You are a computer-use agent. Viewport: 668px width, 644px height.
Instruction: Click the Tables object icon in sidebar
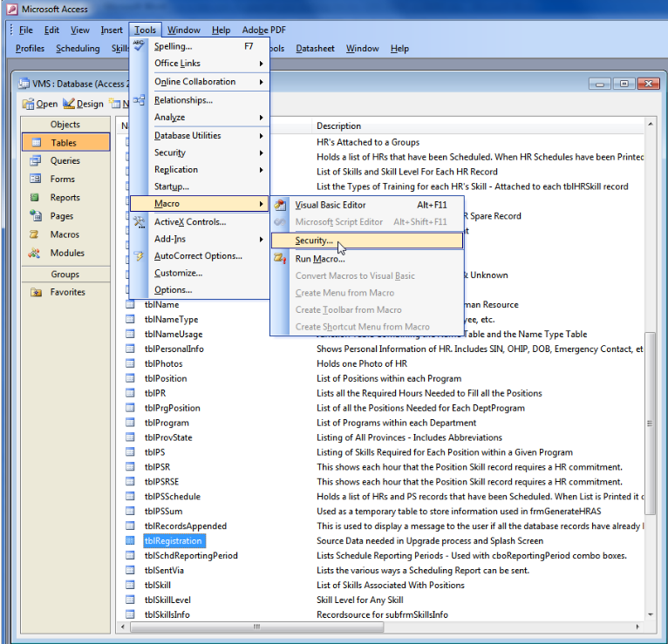[x=37, y=143]
